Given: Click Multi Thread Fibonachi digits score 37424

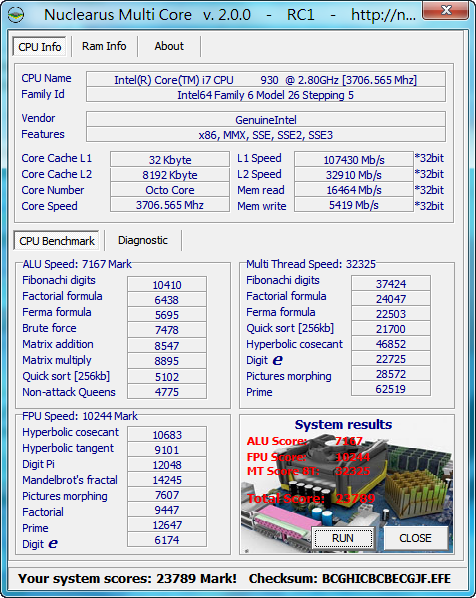Looking at the screenshot, I should coord(391,283).
